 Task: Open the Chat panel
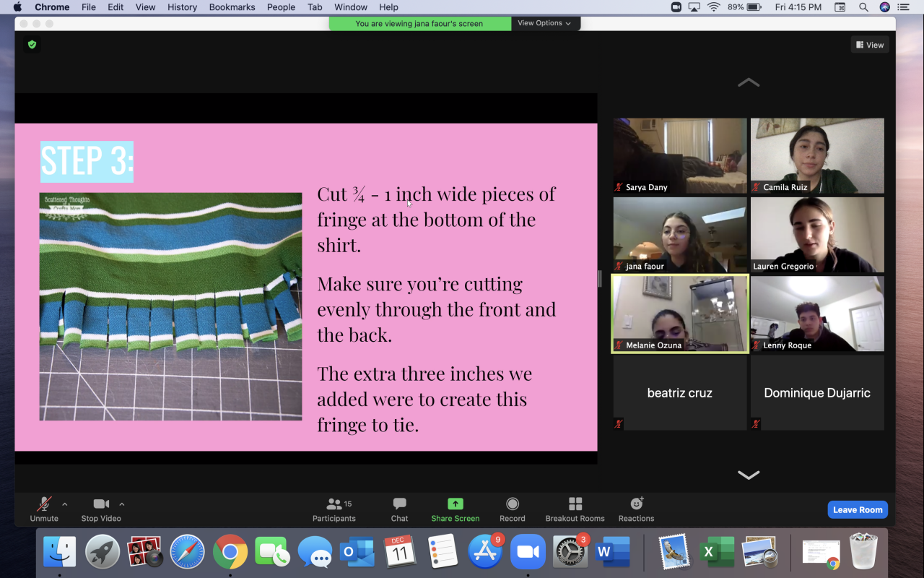click(399, 509)
